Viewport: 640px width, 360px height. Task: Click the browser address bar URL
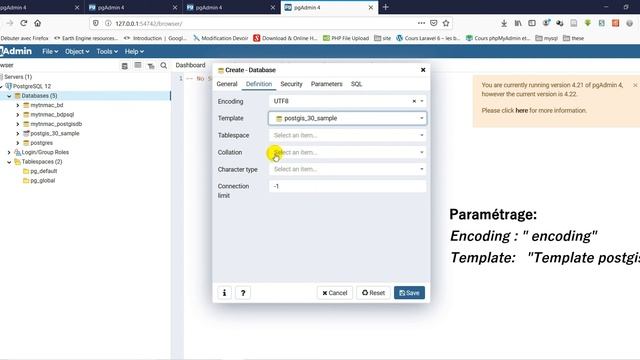pyautogui.click(x=149, y=24)
